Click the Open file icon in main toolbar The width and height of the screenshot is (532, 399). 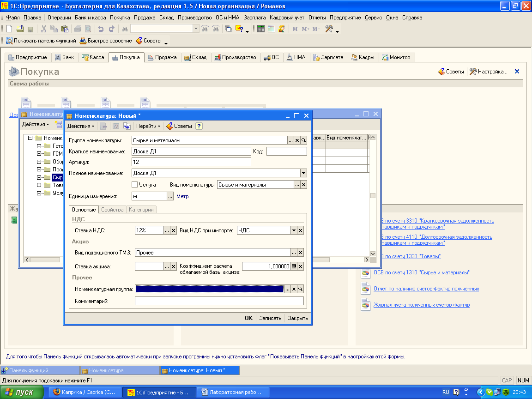point(20,29)
